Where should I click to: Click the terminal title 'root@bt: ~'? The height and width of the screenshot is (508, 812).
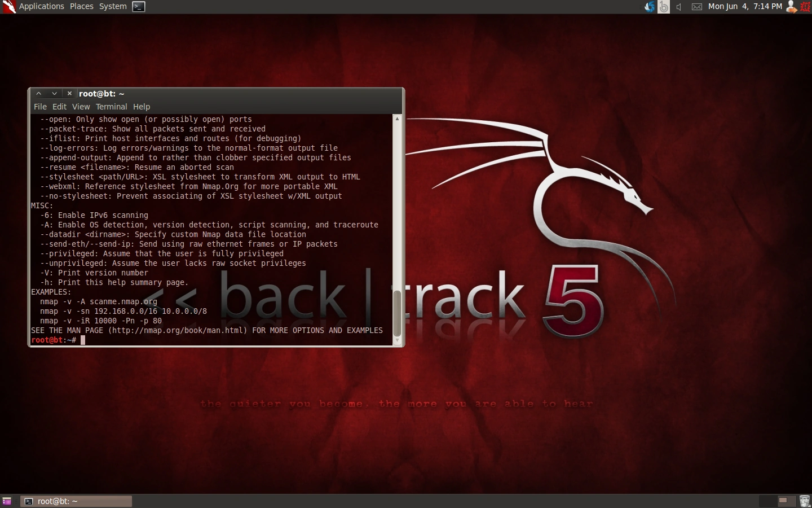tap(101, 94)
